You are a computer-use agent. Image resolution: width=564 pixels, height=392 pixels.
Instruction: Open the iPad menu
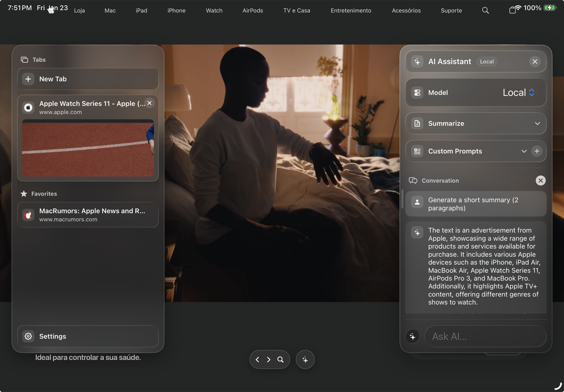tap(141, 11)
